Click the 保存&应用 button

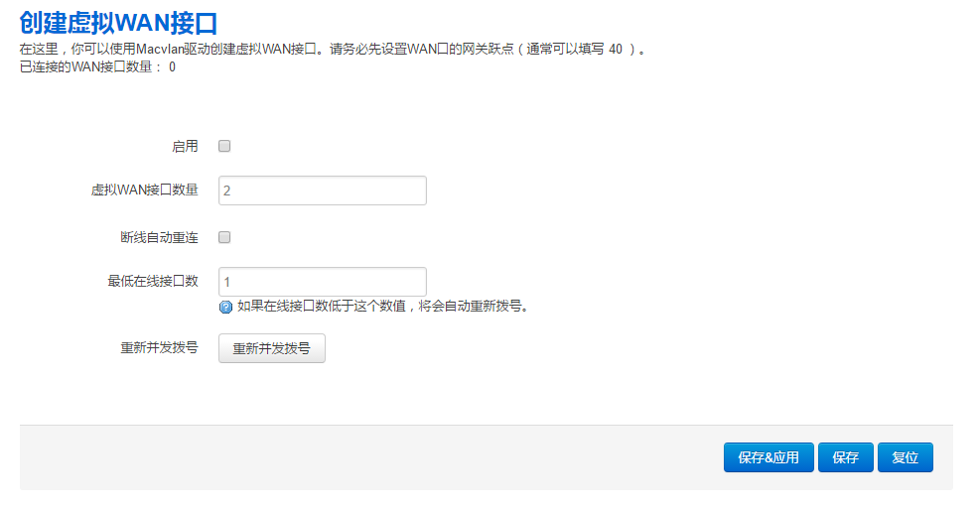[769, 457]
